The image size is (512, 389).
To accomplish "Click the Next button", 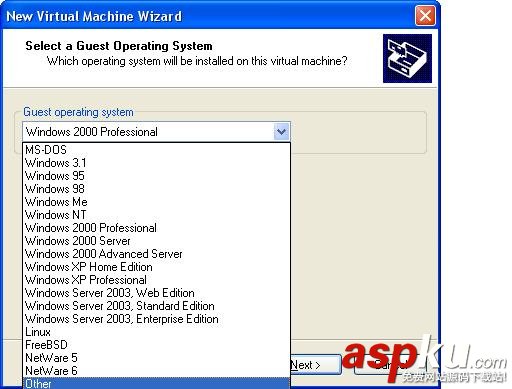I will 316,365.
